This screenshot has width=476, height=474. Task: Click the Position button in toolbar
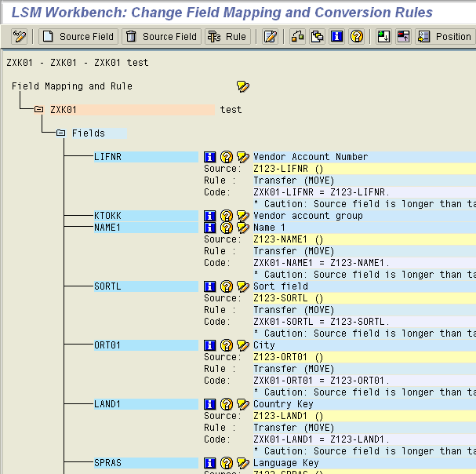[x=445, y=37]
